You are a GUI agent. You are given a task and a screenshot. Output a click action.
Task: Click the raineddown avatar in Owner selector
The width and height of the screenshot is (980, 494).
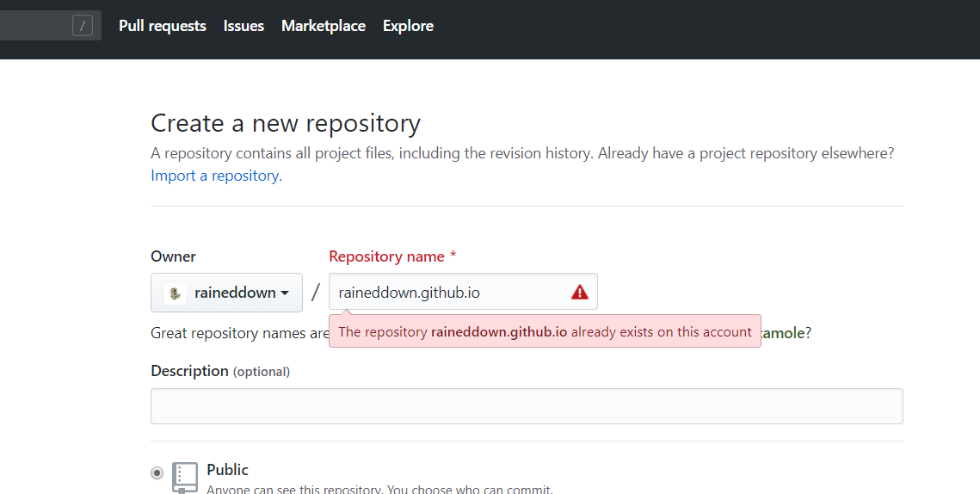click(x=175, y=293)
